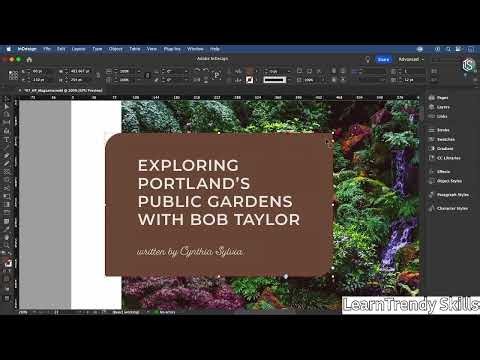Select the Rectangle Frame tool
The width and height of the screenshot is (480, 360).
click(x=7, y=172)
